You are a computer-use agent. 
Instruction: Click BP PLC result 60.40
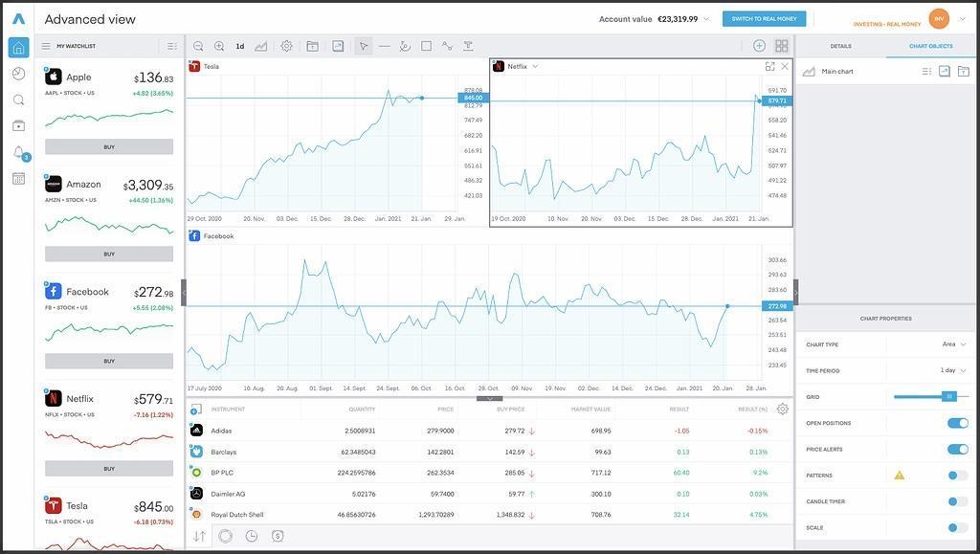pyautogui.click(x=681, y=473)
